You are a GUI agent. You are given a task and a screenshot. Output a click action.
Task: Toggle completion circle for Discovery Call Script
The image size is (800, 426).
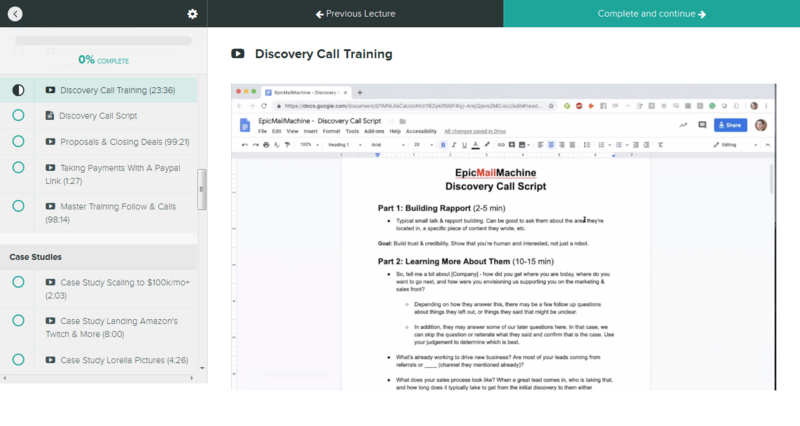coord(18,116)
